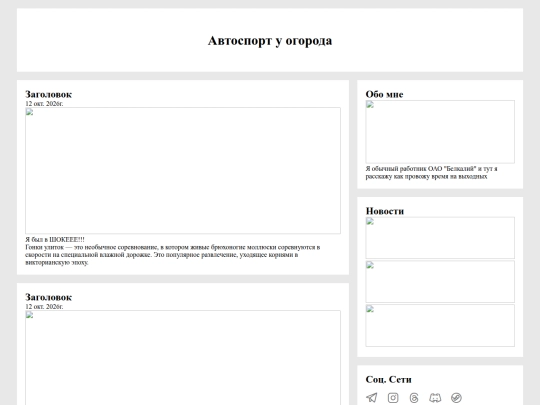Open the Threads social icon

pyautogui.click(x=414, y=398)
